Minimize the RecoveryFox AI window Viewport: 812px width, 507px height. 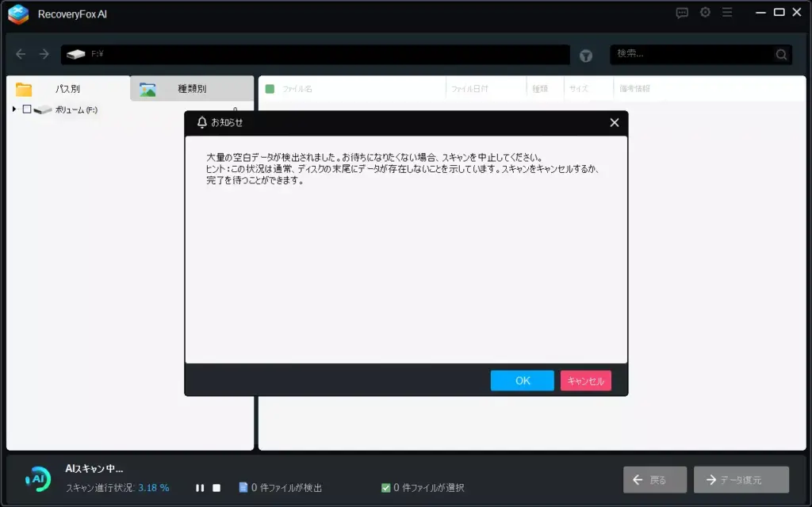point(760,13)
